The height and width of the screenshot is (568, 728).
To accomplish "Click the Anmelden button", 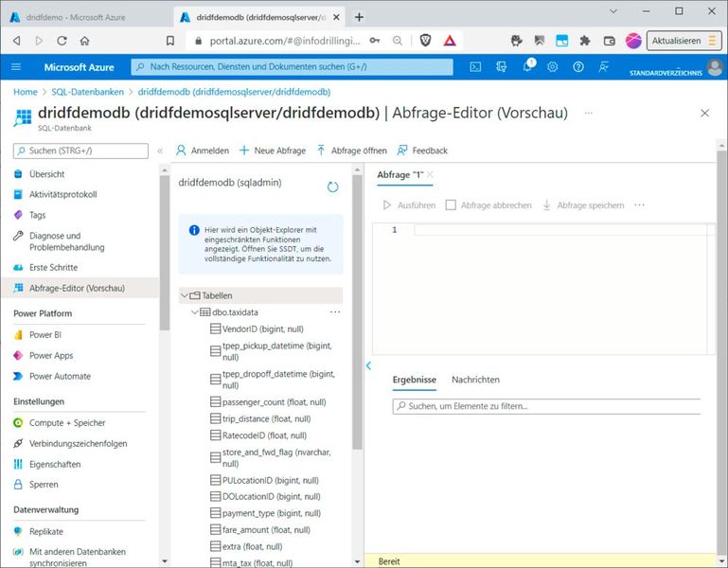I will point(203,151).
